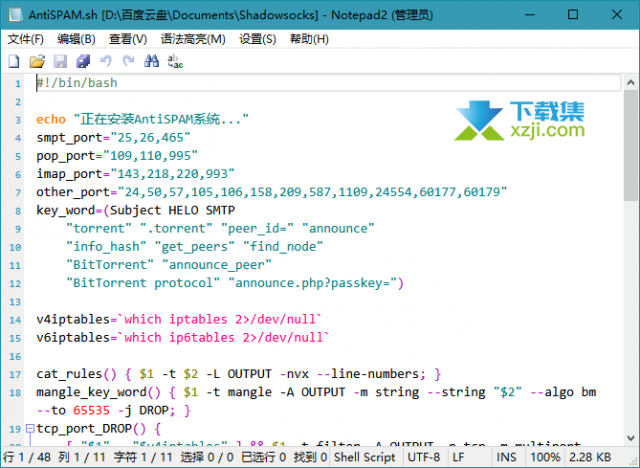640x468 pixels.
Task: Close the Notepad2 window
Action: tap(617, 15)
